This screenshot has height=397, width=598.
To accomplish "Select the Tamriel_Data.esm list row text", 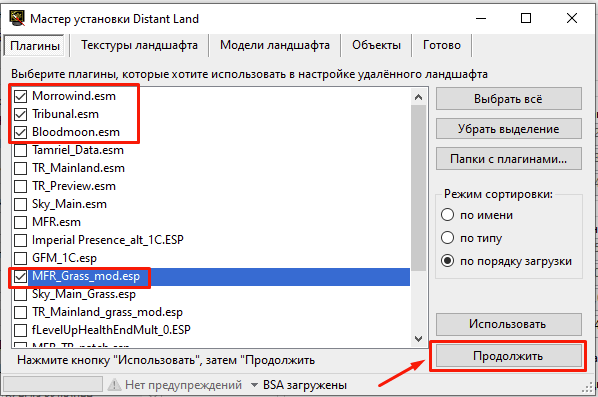I will [78, 150].
